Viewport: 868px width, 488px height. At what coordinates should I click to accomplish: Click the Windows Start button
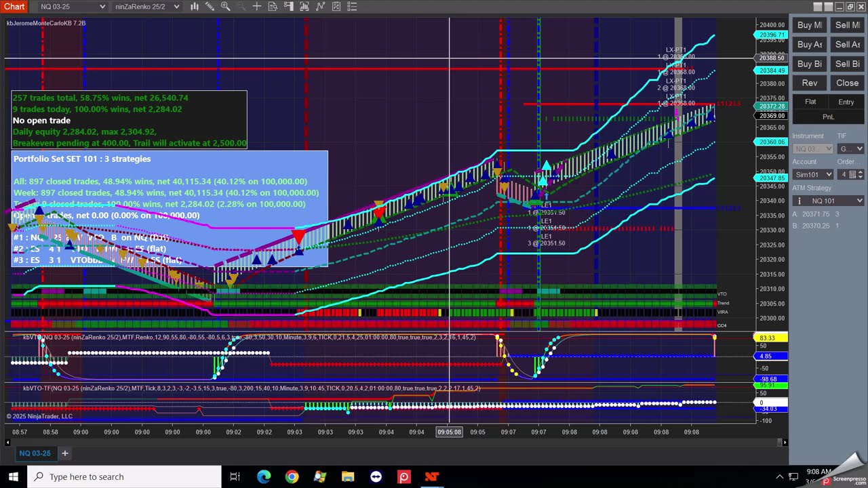[14, 476]
